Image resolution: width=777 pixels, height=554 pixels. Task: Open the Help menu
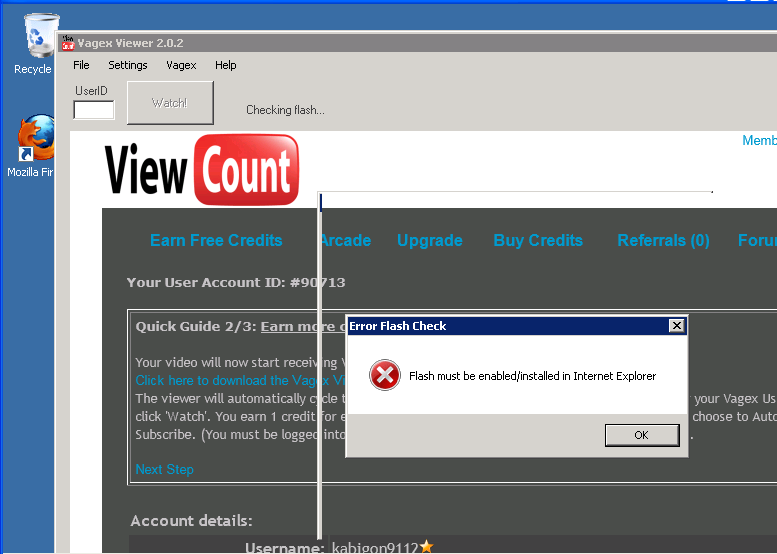click(x=225, y=65)
